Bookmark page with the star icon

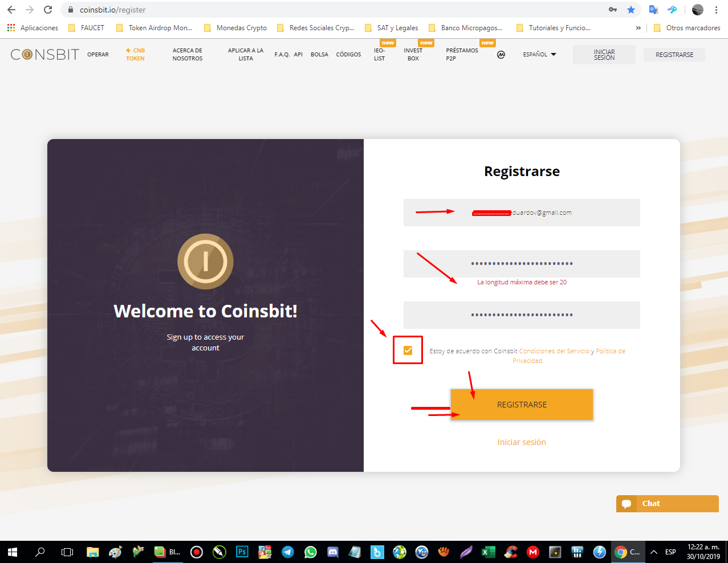pos(631,10)
